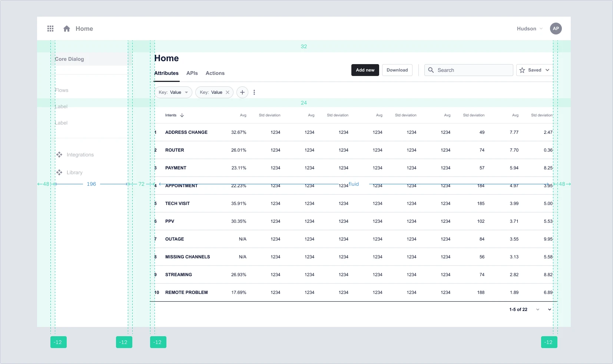Click the star icon beside Saved
The height and width of the screenshot is (364, 613).
(x=522, y=70)
